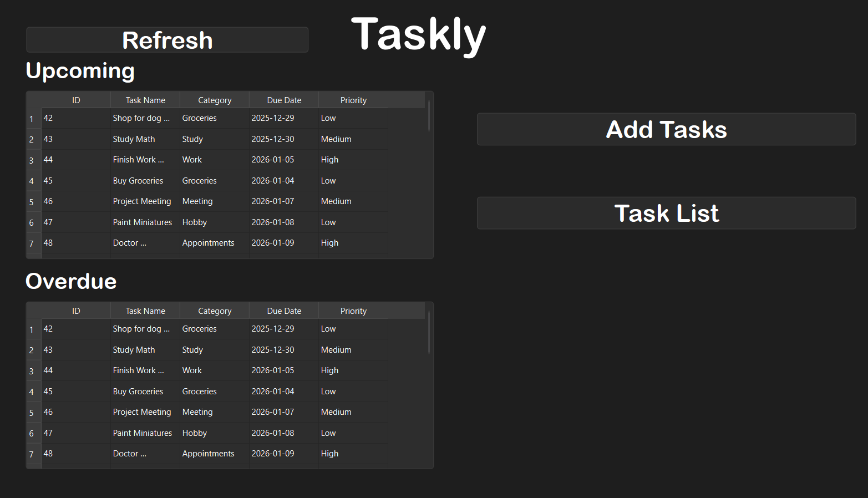
Task: Select the Buy Groceries row in Upcoming
Action: [138, 180]
